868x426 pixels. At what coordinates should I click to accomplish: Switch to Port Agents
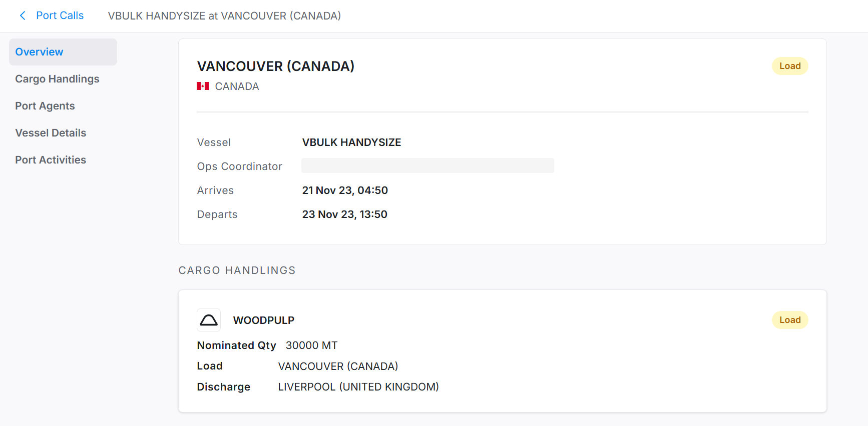[45, 106]
